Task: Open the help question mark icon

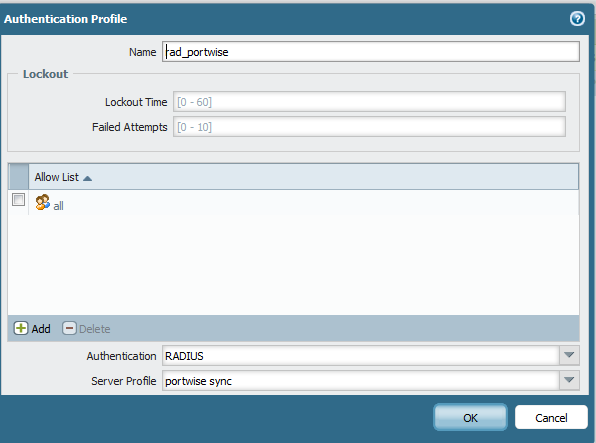Action: click(x=577, y=19)
